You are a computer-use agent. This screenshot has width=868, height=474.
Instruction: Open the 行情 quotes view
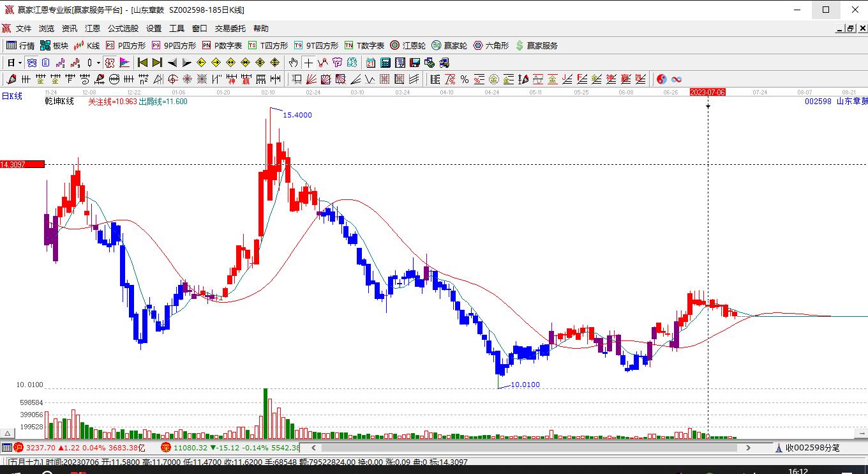20,46
